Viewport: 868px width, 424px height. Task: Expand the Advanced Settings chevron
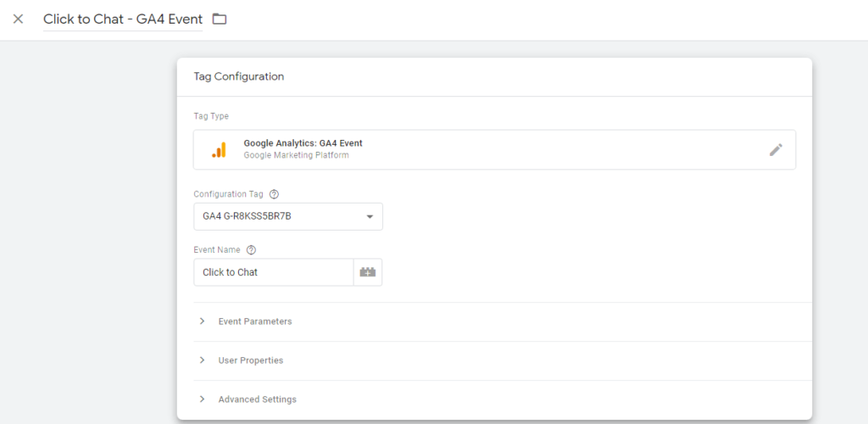pyautogui.click(x=202, y=399)
